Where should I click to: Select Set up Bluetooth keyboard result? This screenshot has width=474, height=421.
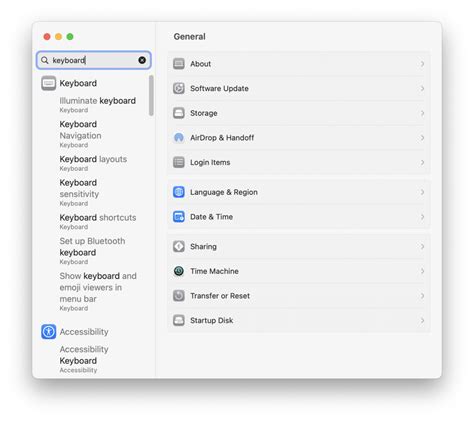(x=92, y=251)
